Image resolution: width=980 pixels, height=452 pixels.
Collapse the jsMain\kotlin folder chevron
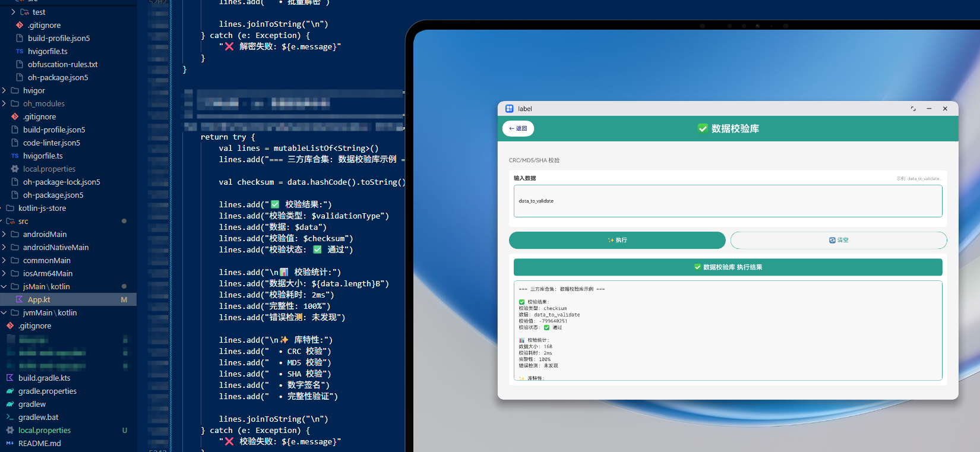point(4,286)
